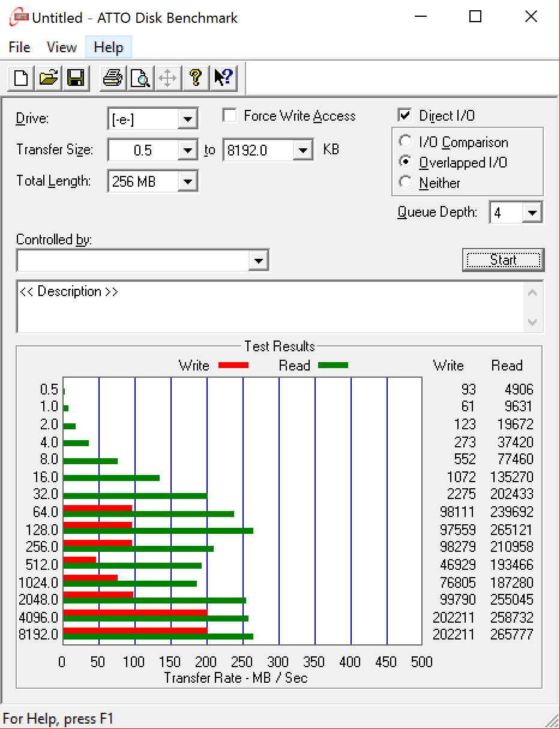The width and height of the screenshot is (560, 729).
Task: Save results with the floppy disk icon
Action: [x=76, y=78]
